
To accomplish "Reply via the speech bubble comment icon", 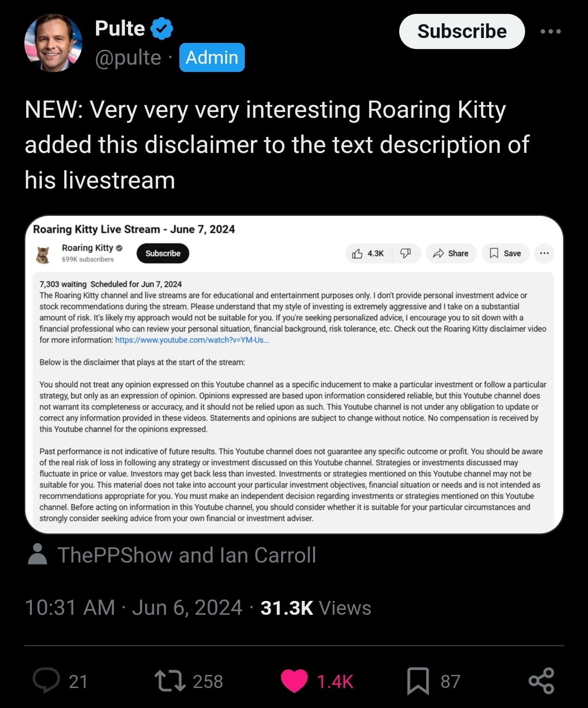I will [x=46, y=681].
